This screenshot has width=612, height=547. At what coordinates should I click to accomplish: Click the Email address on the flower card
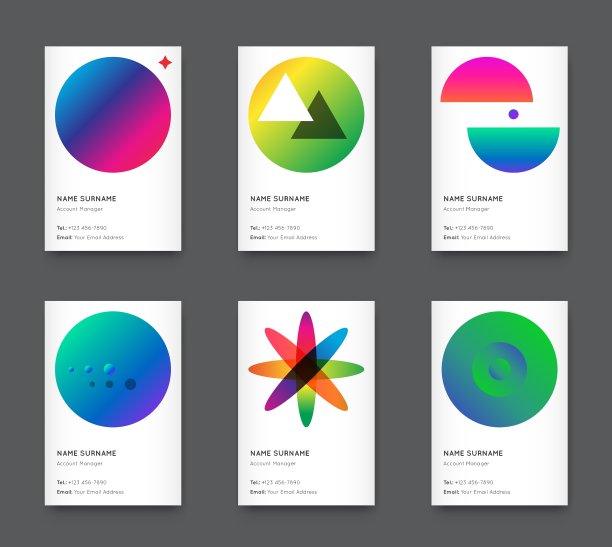291,492
